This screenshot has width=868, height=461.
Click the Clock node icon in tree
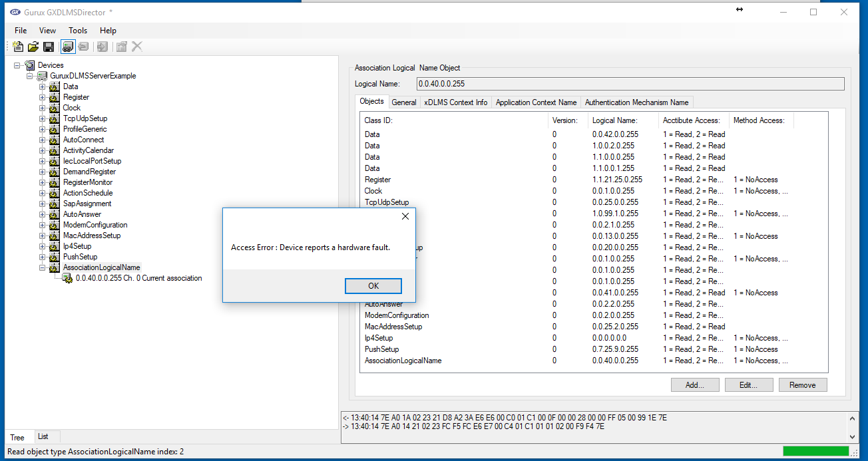click(55, 108)
